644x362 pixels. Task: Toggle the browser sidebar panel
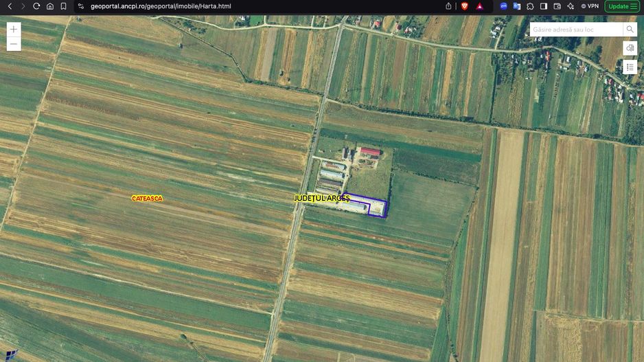coord(544,6)
